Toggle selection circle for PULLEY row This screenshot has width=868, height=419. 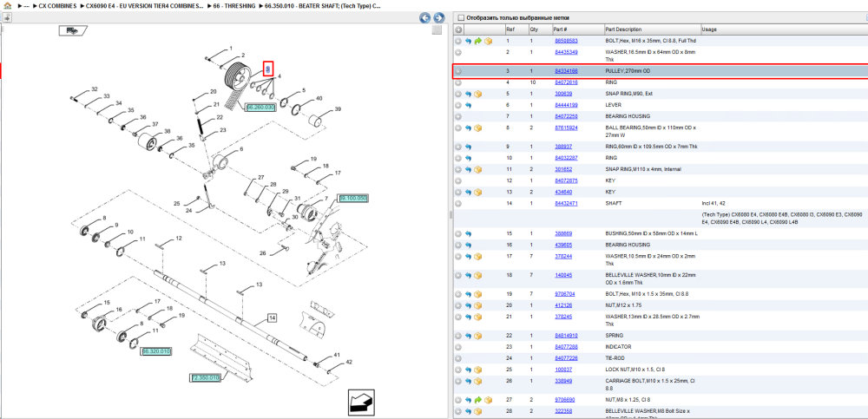458,71
